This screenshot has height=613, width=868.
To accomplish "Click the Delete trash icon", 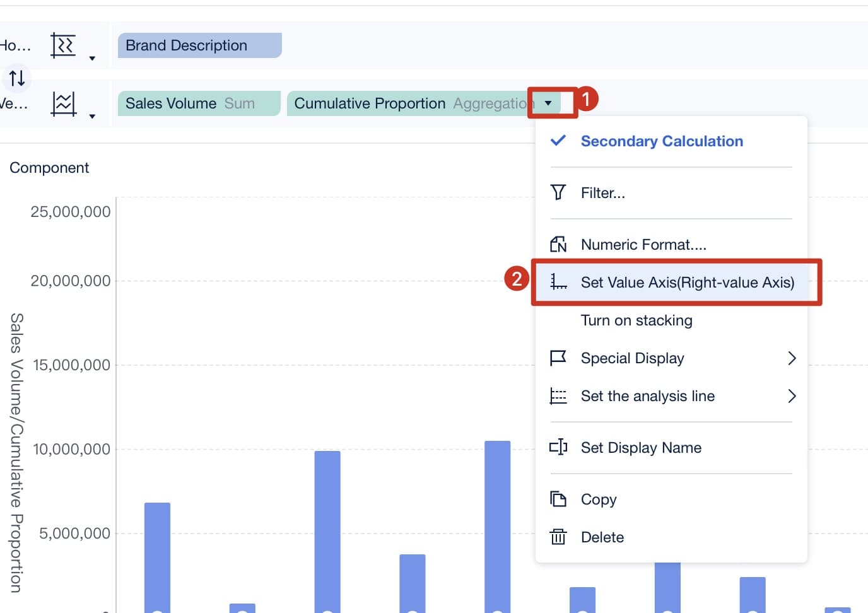I will [x=558, y=537].
